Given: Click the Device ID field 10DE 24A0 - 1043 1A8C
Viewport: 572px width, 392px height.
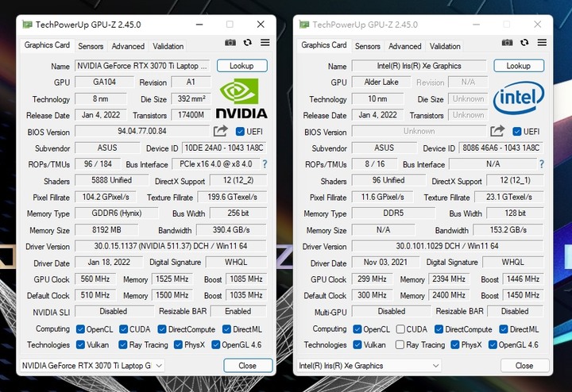Looking at the screenshot, I should pyautogui.click(x=224, y=148).
